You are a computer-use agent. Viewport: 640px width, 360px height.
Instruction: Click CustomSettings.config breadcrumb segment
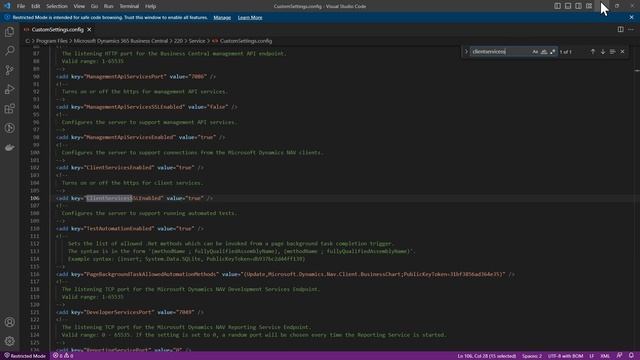pyautogui.click(x=246, y=41)
